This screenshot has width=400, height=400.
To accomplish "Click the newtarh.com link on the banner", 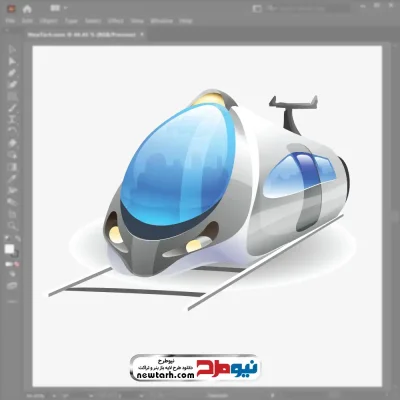I will [166, 375].
